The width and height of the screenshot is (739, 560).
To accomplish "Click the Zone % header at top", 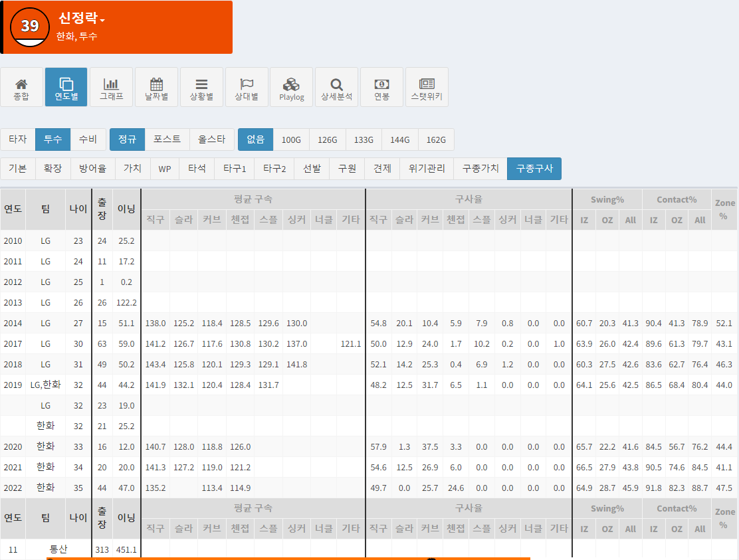I will (x=724, y=210).
